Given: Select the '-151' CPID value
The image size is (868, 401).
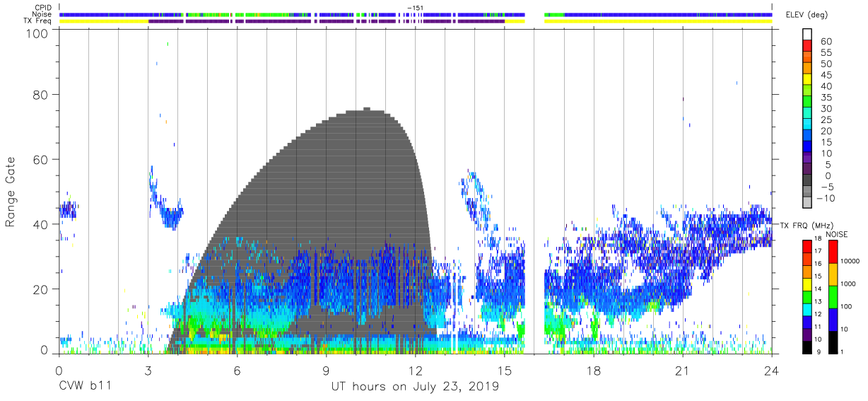Looking at the screenshot, I should coord(415,8).
